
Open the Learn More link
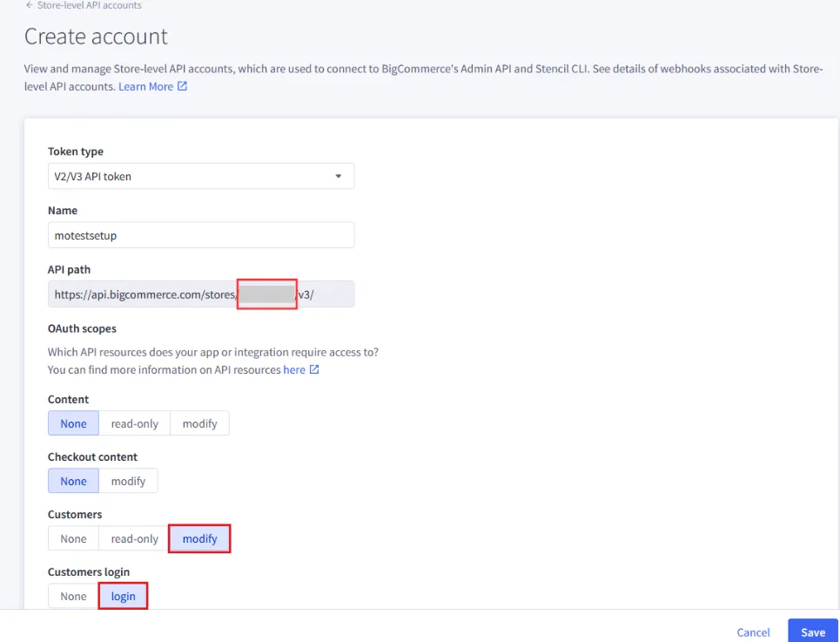point(145,86)
